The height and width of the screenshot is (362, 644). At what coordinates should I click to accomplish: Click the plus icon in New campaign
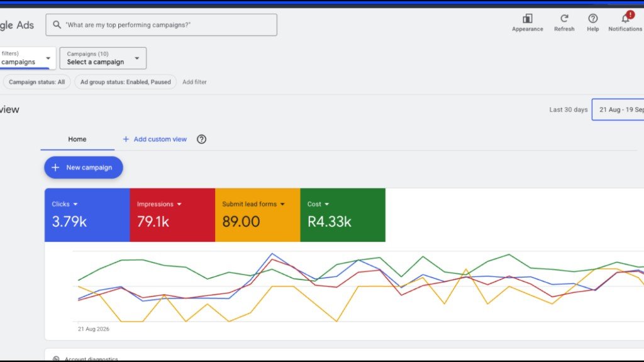coord(55,167)
